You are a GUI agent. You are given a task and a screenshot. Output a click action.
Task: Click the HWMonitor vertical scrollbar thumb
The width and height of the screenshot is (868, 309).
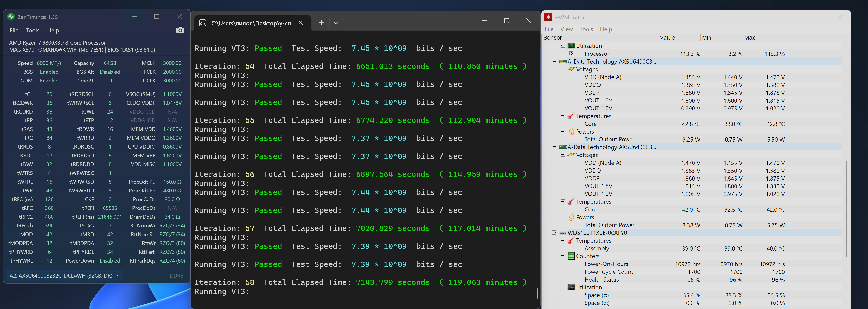tap(846, 209)
